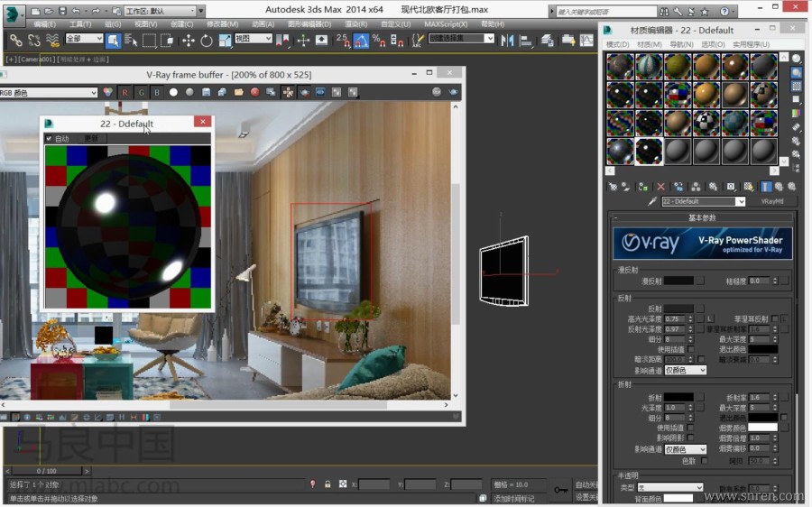Open the 修改器(M) menu
This screenshot has width=812, height=507.
pos(223,24)
